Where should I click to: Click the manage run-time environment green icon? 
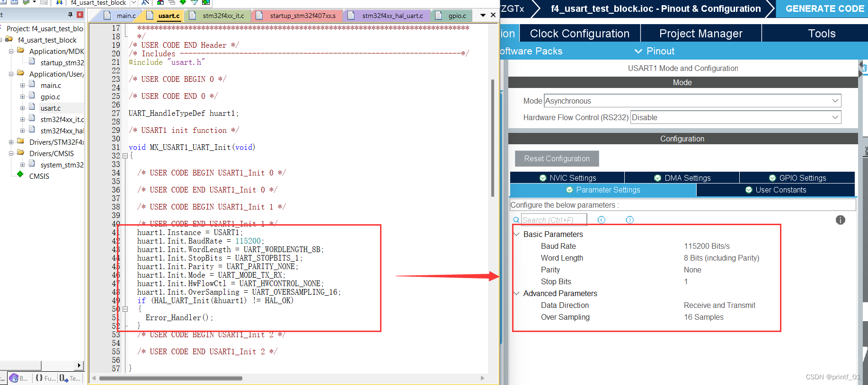[x=183, y=2]
